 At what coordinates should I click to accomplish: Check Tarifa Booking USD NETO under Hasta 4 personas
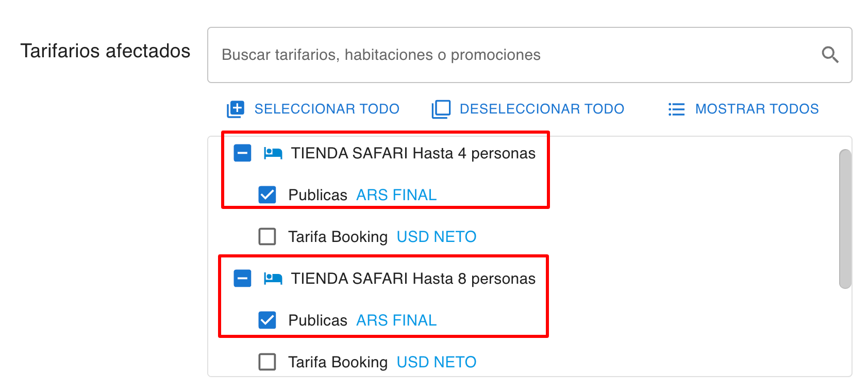pyautogui.click(x=266, y=237)
